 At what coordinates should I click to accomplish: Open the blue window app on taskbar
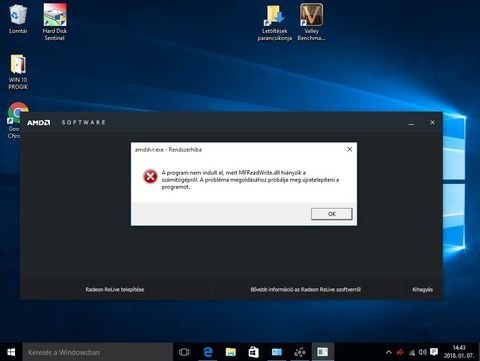[277, 352]
